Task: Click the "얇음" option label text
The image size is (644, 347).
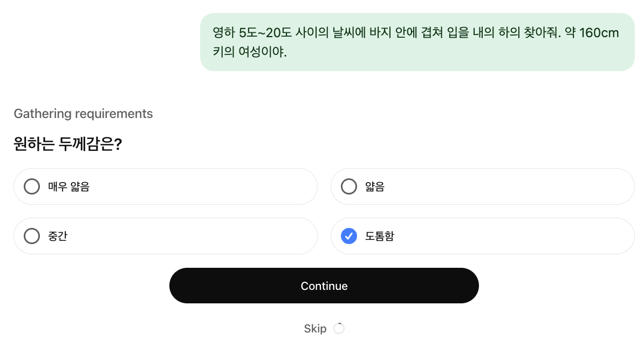Action: [375, 187]
